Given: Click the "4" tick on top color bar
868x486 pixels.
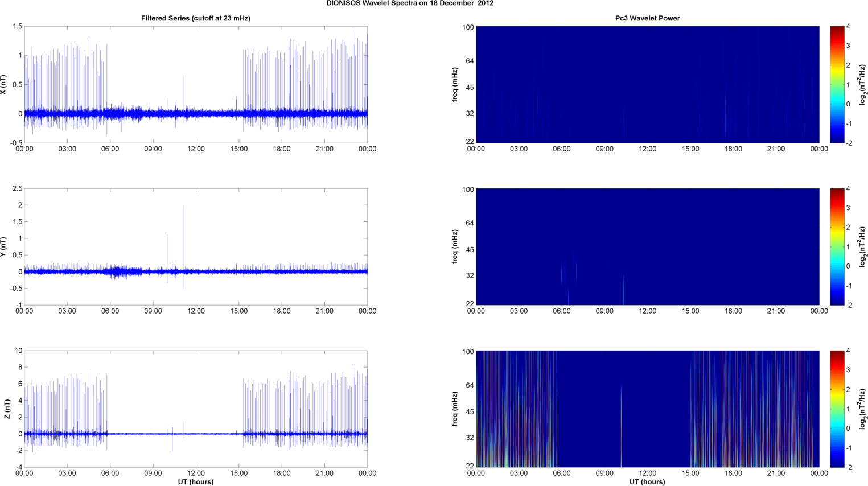Looking at the screenshot, I should tap(848, 27).
